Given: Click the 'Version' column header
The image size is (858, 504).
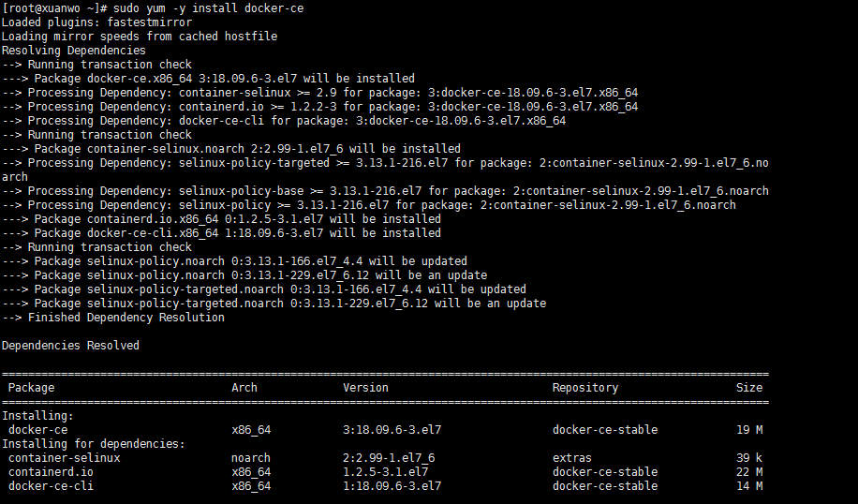Looking at the screenshot, I should [365, 388].
